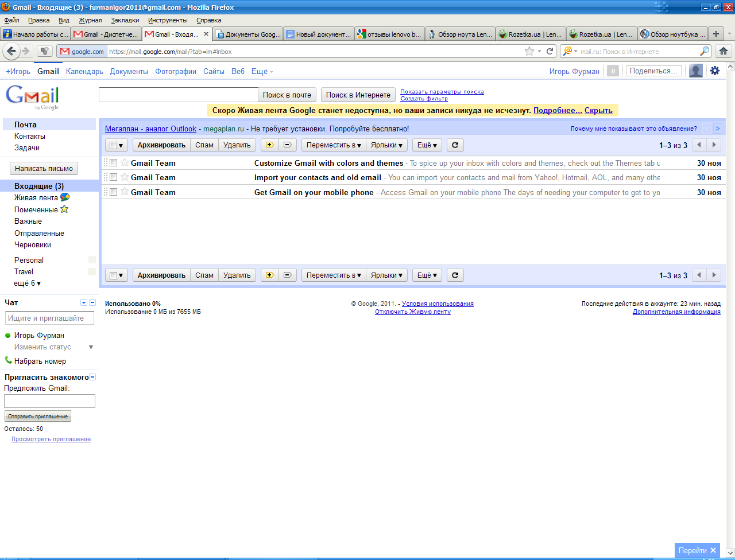
Task: Tick the checkbox for Import your contacts email
Action: [113, 177]
